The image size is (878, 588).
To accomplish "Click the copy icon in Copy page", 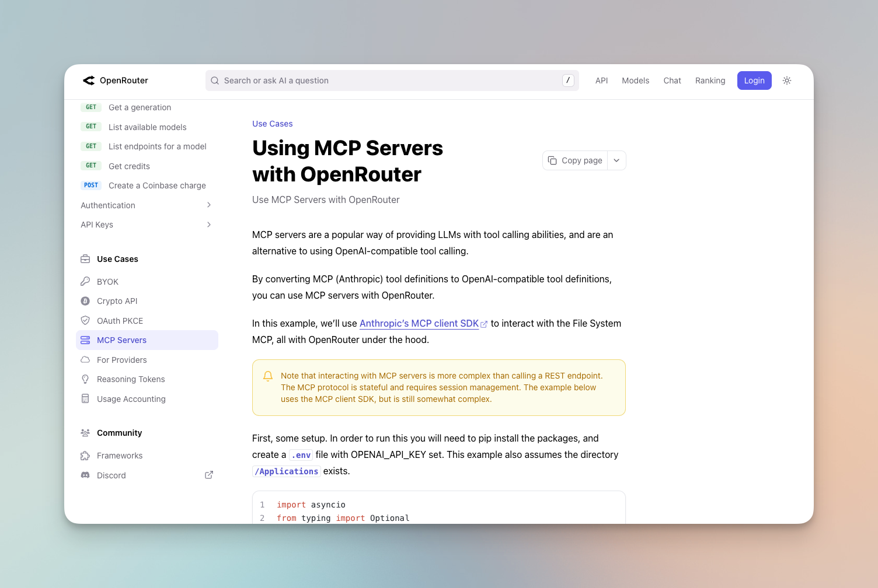I will click(552, 160).
